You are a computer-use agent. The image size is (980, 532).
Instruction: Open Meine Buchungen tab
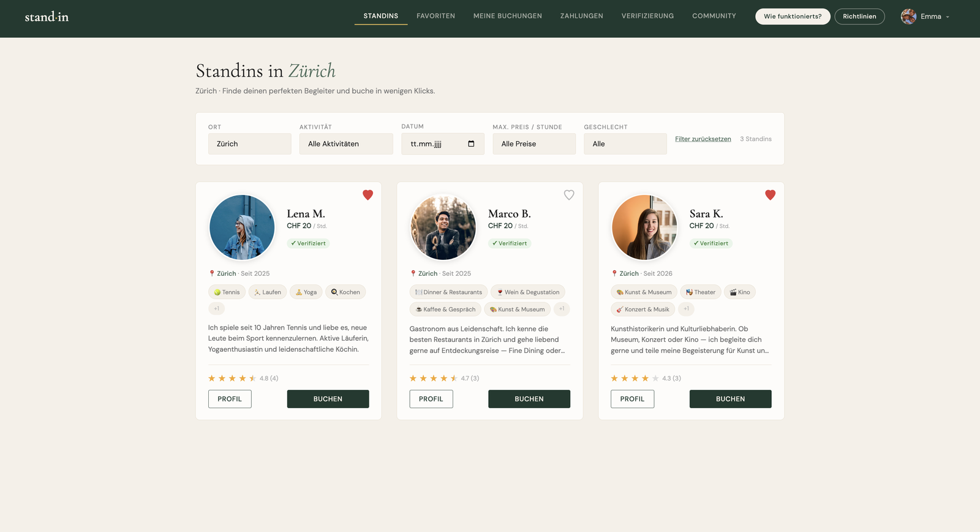[x=508, y=16]
